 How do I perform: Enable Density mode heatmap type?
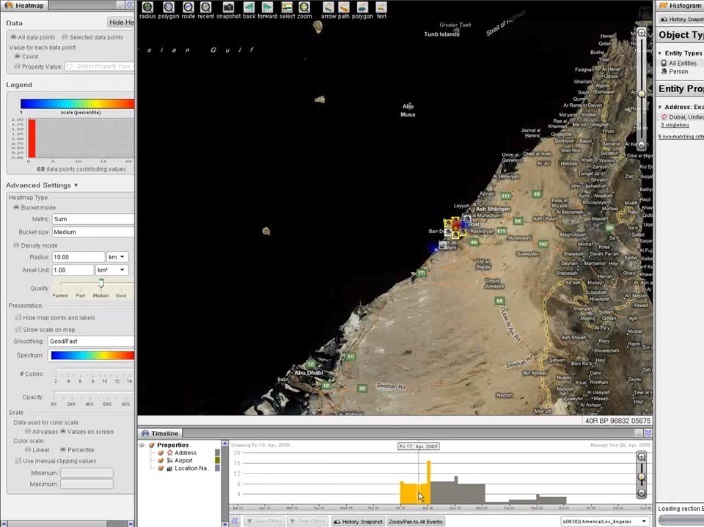[16, 246]
